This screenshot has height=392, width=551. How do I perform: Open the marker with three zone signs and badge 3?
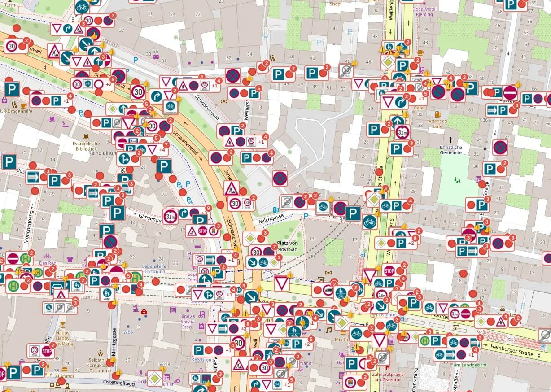60,308
